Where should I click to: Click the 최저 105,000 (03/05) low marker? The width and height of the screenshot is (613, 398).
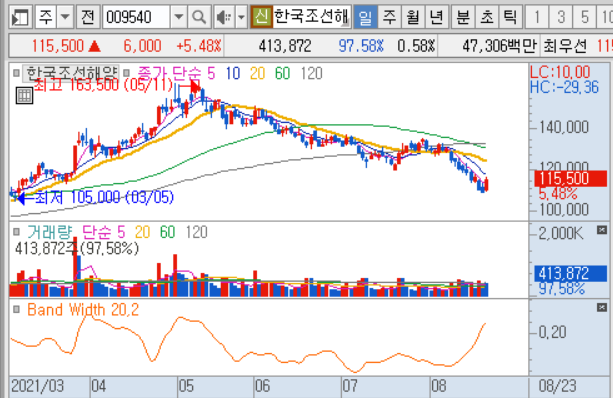pos(104,197)
